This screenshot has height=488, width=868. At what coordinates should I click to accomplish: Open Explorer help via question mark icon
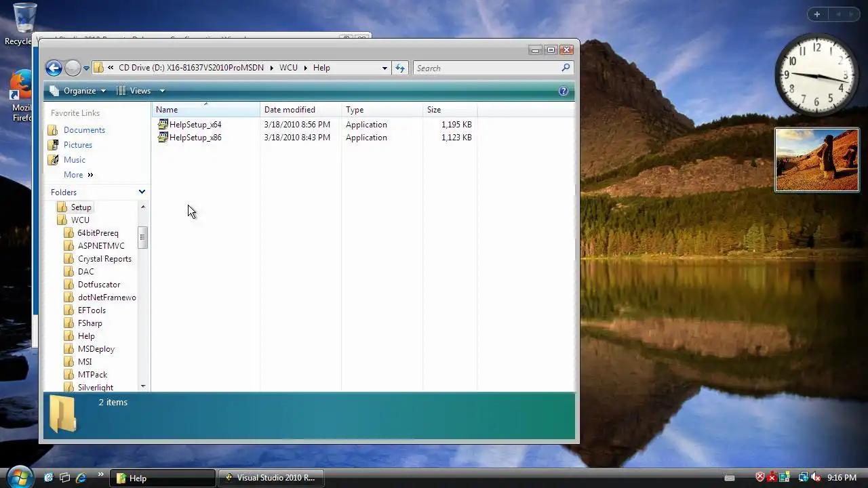coord(564,91)
